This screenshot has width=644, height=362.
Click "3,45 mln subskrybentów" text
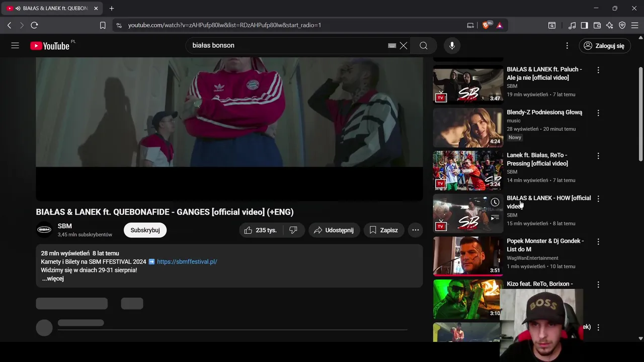(85, 235)
